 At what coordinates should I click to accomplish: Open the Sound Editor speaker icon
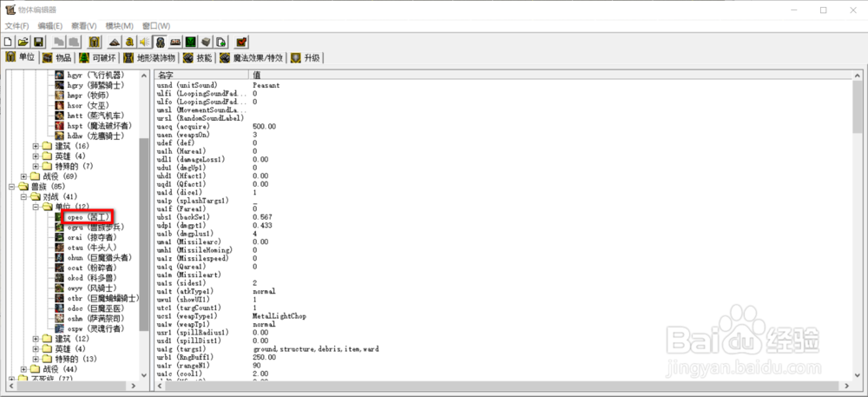point(144,42)
